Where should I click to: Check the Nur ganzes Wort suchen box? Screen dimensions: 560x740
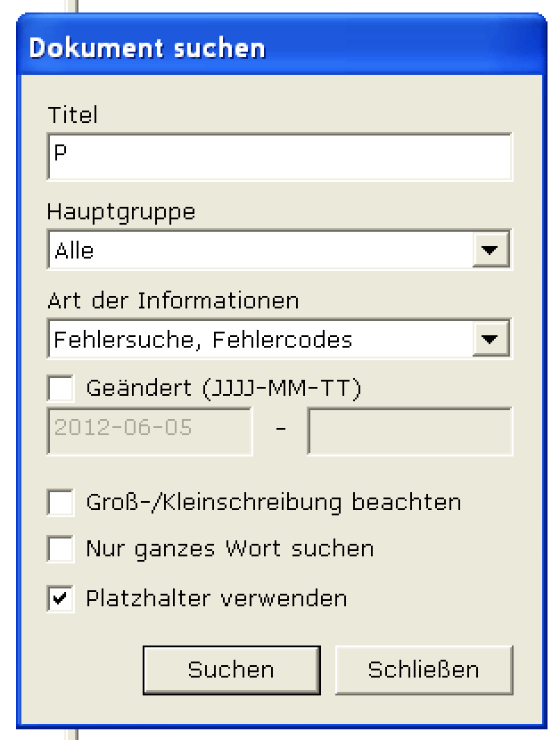[61, 549]
